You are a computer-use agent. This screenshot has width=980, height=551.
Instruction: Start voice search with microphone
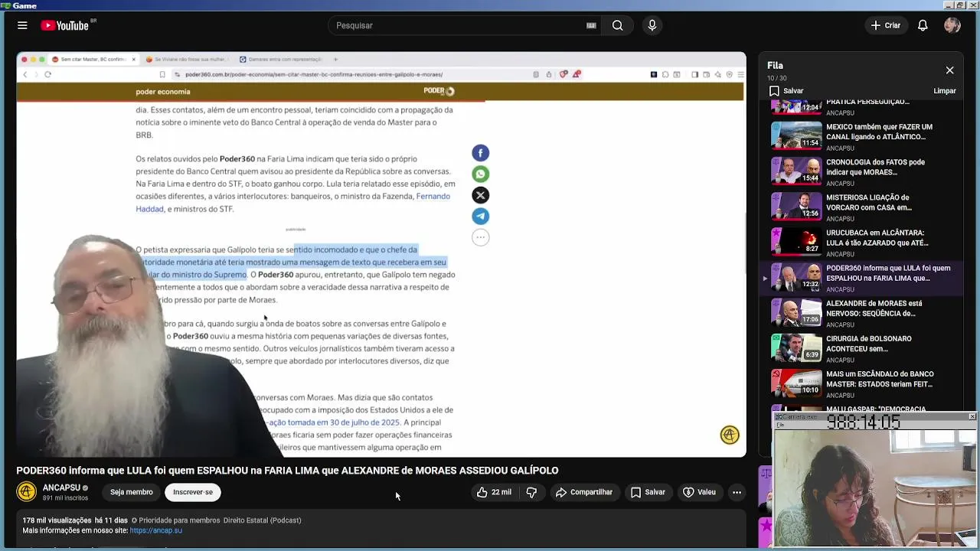pos(652,25)
